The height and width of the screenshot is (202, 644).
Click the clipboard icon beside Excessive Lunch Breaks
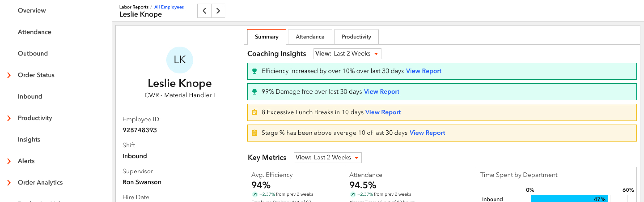tap(254, 112)
